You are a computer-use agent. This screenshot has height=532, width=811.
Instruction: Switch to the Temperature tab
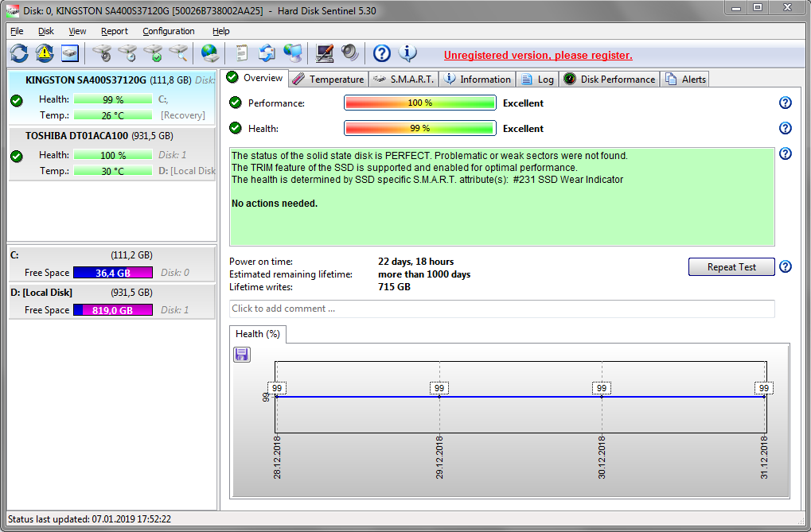click(x=328, y=79)
